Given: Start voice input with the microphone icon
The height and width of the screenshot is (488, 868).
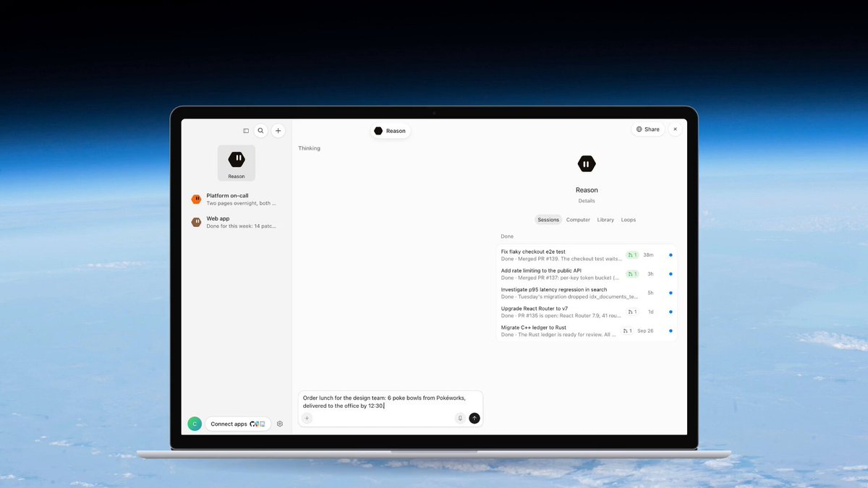Looking at the screenshot, I should pyautogui.click(x=460, y=418).
